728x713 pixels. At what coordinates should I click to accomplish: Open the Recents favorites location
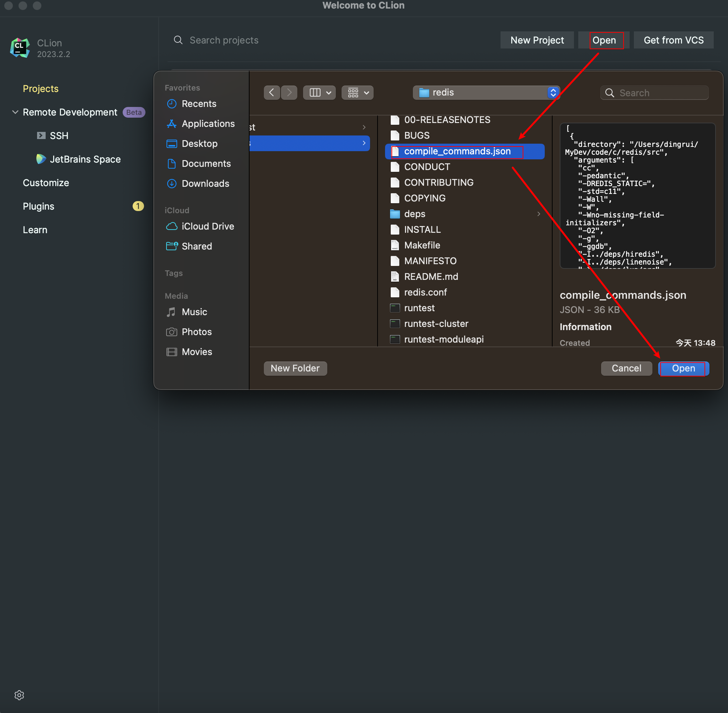(x=199, y=104)
